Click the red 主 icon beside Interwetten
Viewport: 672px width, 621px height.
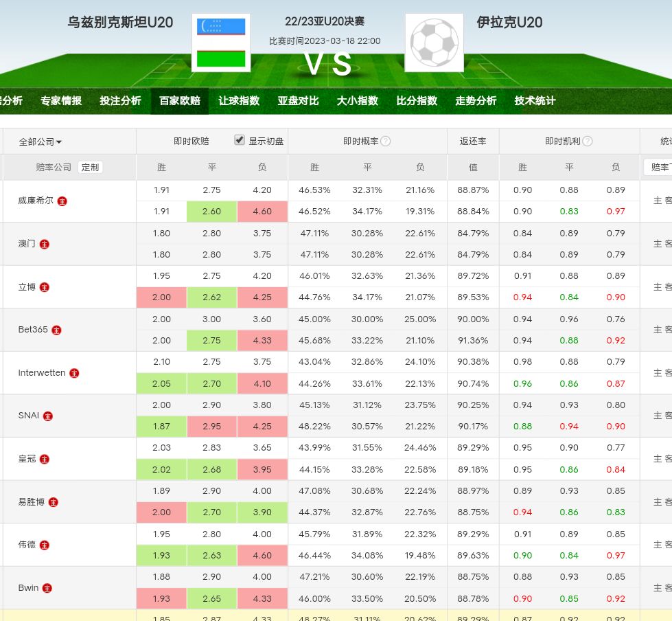pos(75,373)
